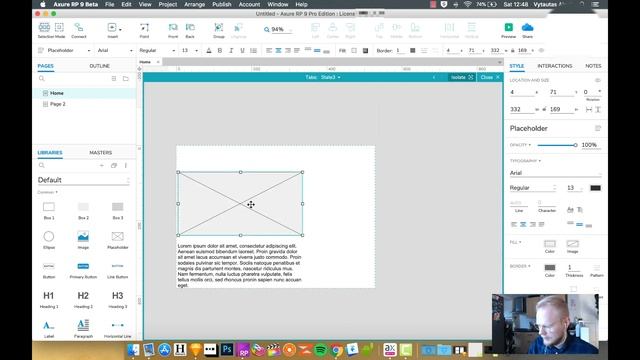Select the Connect tool

[x=79, y=30]
